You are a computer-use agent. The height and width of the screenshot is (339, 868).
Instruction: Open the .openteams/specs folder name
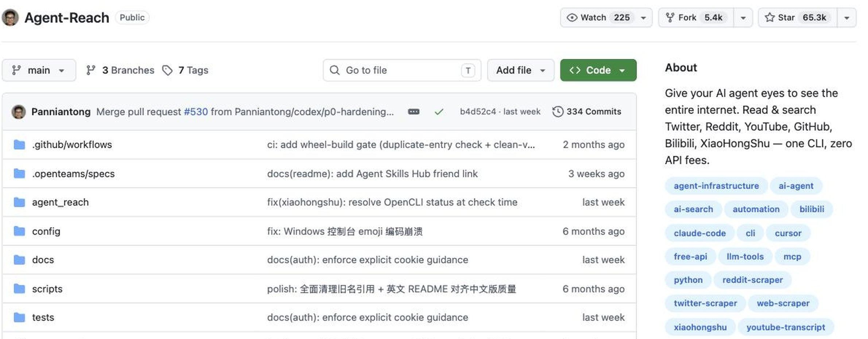(73, 174)
